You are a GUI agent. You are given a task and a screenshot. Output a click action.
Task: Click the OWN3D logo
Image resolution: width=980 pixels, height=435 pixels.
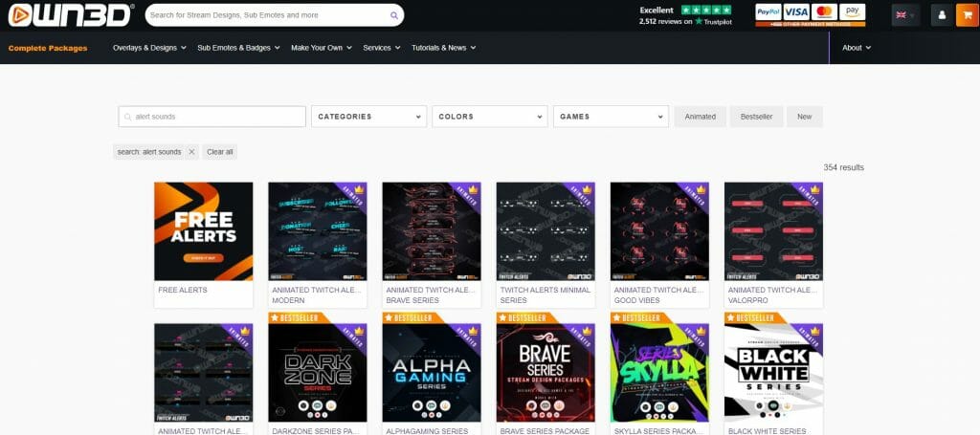[x=70, y=15]
